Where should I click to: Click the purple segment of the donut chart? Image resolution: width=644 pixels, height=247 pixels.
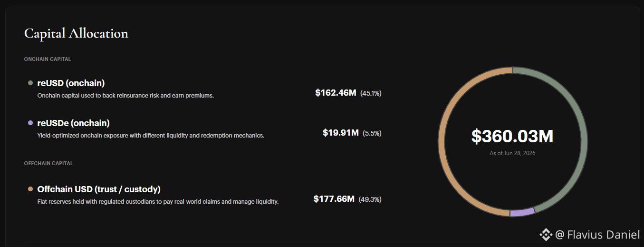point(522,213)
